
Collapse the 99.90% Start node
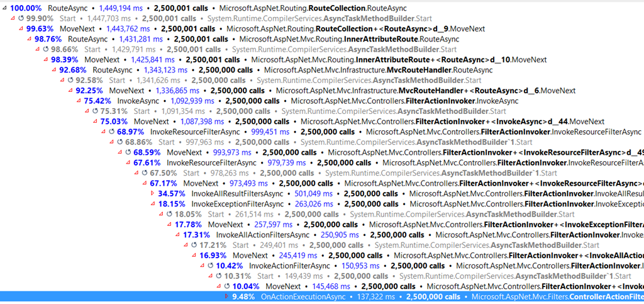coord(13,18)
